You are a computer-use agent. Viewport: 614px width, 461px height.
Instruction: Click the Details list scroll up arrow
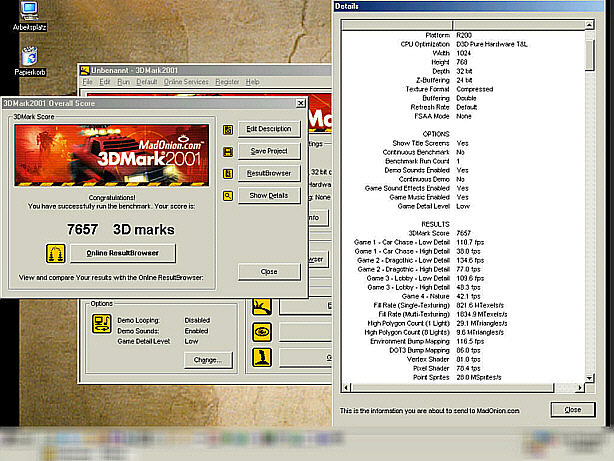(x=589, y=25)
